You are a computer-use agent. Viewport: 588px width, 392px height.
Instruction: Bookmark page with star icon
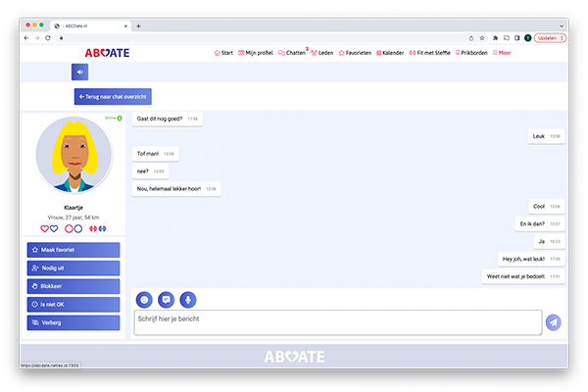click(482, 38)
